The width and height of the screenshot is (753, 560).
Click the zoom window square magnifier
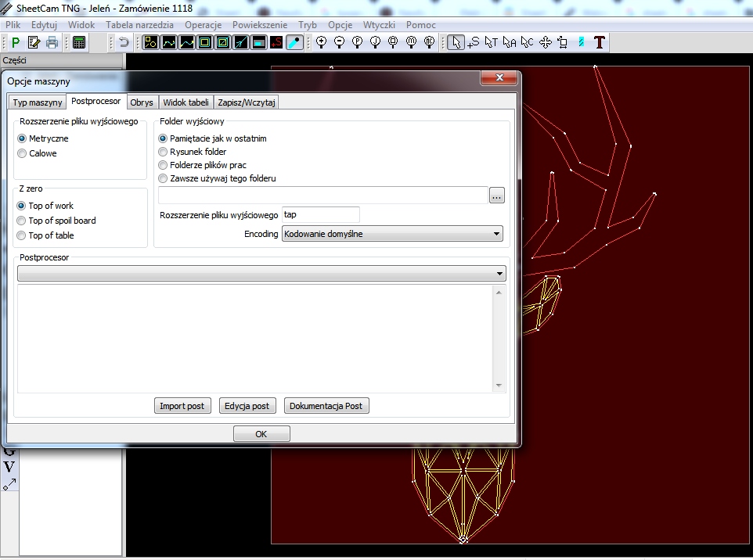click(393, 43)
